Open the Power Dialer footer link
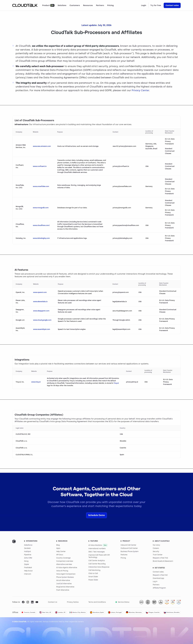 (93, 580)
